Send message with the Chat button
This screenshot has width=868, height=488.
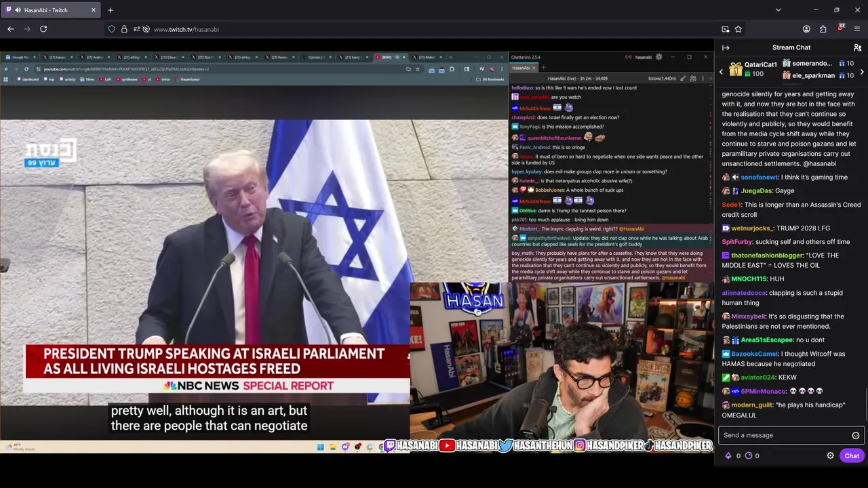tap(852, 455)
